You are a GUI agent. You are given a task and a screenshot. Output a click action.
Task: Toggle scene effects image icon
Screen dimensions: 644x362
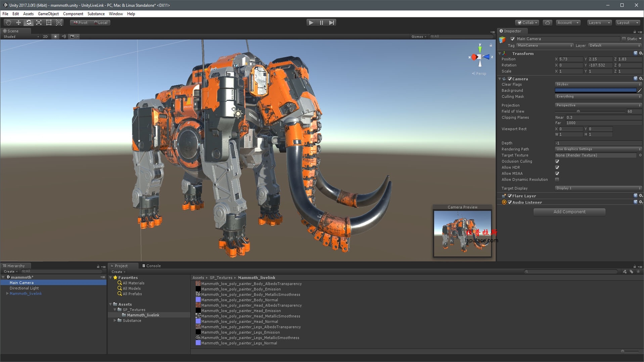(72, 37)
